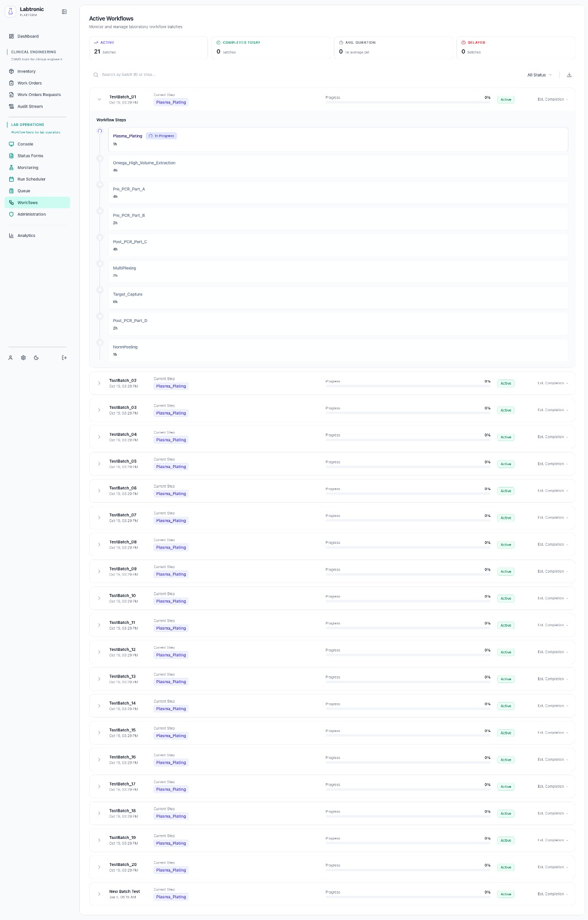Click the Completed Today check icon
Image resolution: width=588 pixels, height=920 pixels.
pos(218,43)
